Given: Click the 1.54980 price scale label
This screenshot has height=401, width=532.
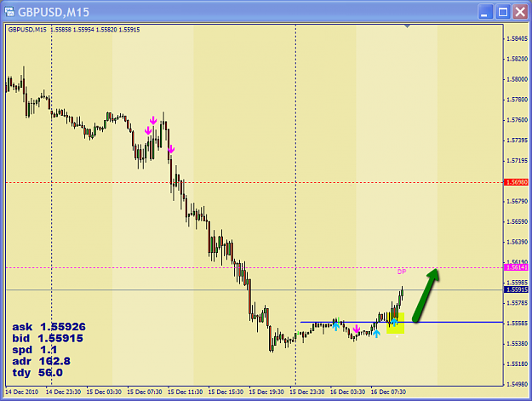Looking at the screenshot, I should 517,384.
